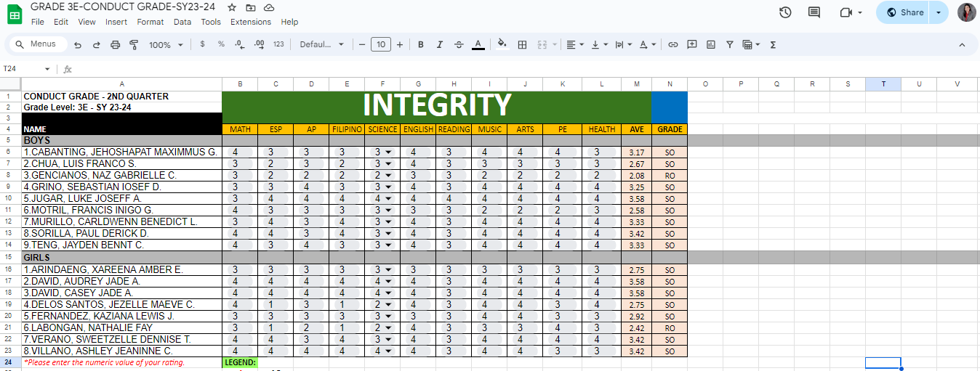Open SCIENCE dropdown for CABANTING row

tap(388, 152)
